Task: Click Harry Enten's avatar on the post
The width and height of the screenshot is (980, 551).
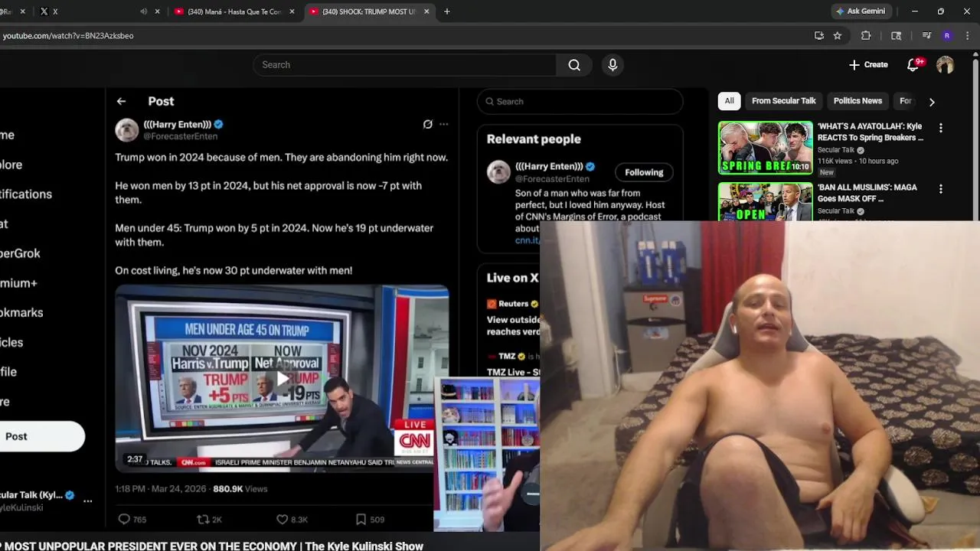Action: pos(126,130)
